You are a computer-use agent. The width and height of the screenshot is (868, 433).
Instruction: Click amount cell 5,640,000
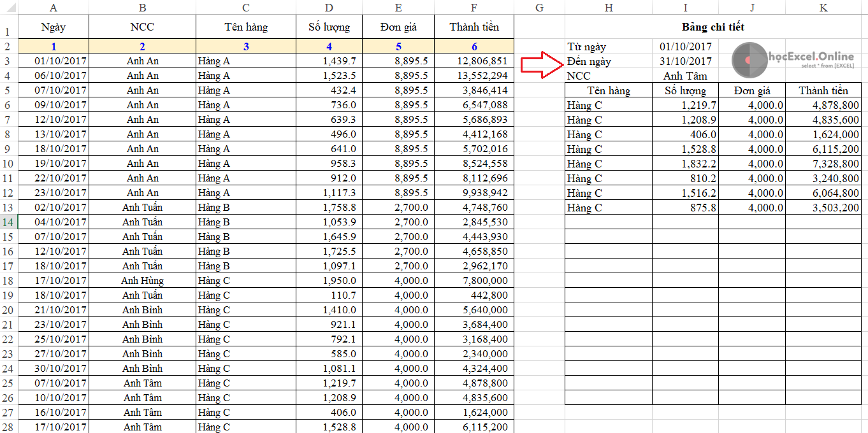474,310
